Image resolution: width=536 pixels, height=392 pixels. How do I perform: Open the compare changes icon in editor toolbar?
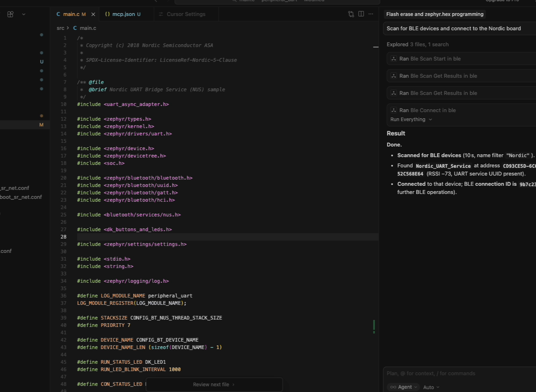click(351, 14)
